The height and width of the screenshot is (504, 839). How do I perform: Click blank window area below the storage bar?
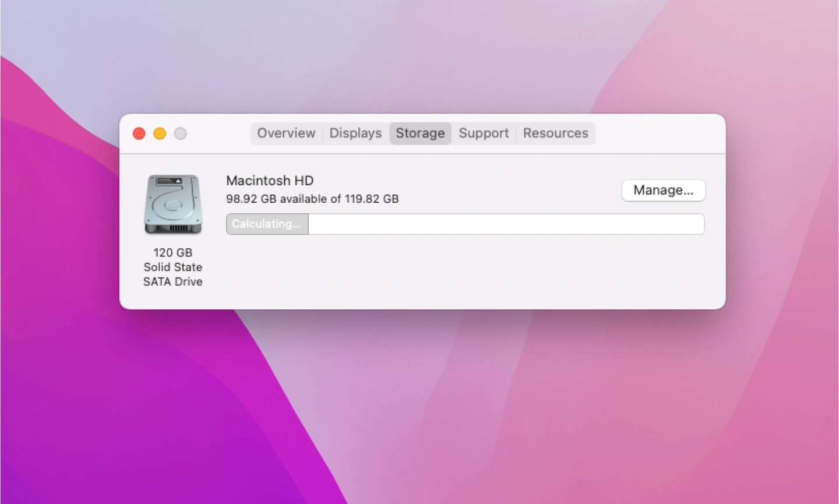point(465,271)
